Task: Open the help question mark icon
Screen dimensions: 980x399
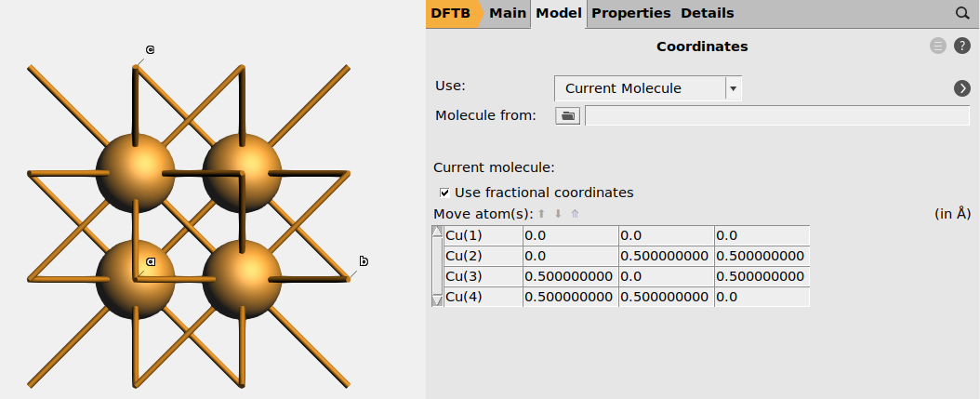Action: [x=962, y=47]
